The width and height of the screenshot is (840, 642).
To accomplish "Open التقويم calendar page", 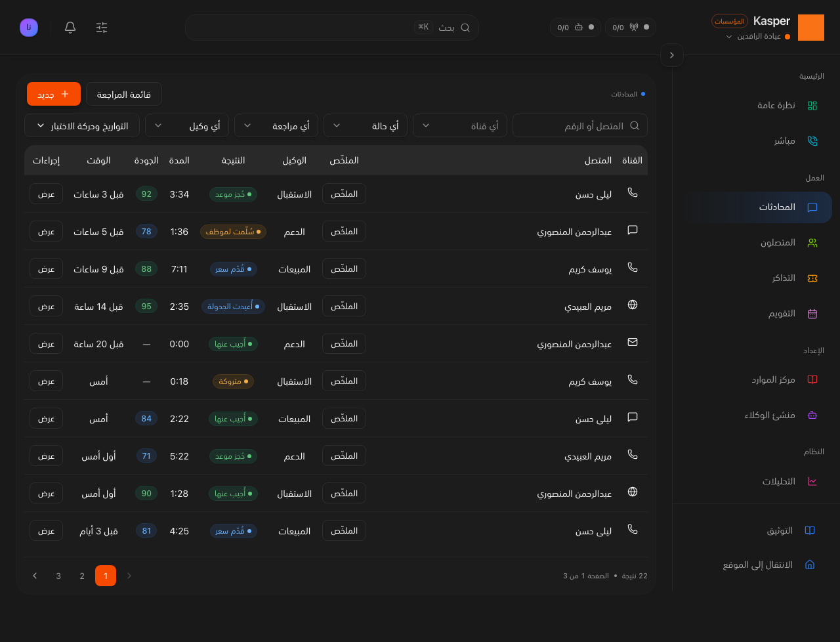I will point(755,314).
